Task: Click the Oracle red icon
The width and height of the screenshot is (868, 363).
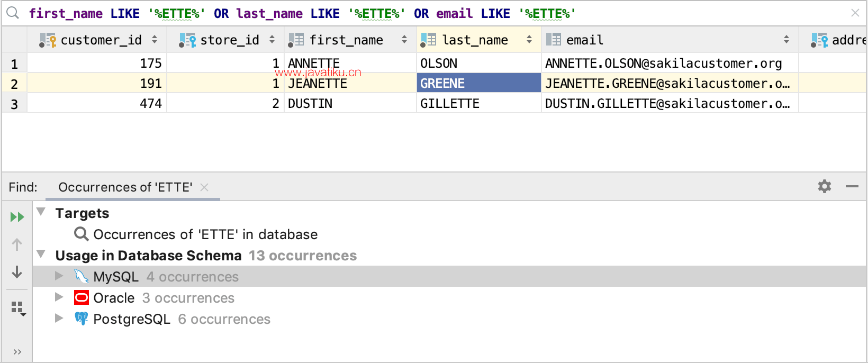Action: click(82, 297)
